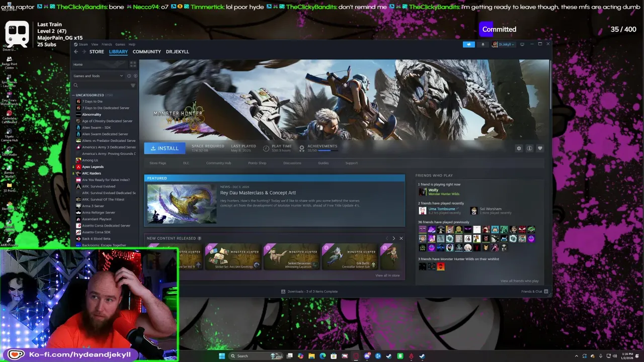644x362 pixels.
Task: Open Steam notifications bell
Action: (x=482, y=44)
